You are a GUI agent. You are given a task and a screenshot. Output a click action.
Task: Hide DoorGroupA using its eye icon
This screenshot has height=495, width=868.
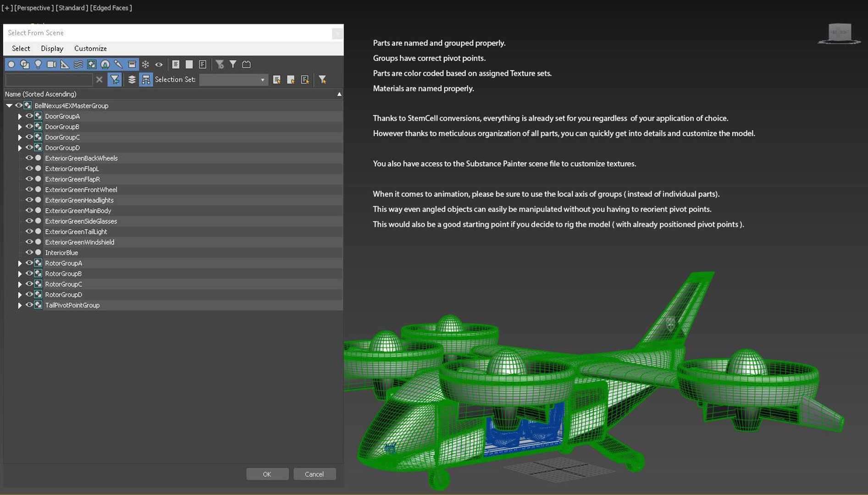click(x=29, y=116)
